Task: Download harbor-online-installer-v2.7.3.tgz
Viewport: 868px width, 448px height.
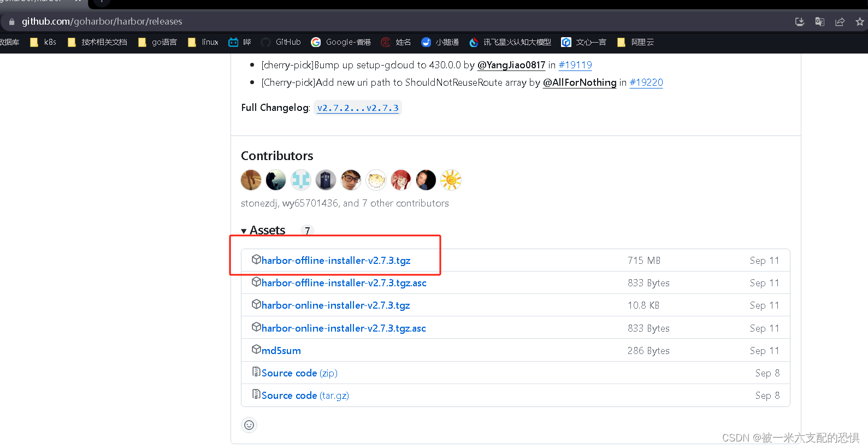Action: pos(335,305)
